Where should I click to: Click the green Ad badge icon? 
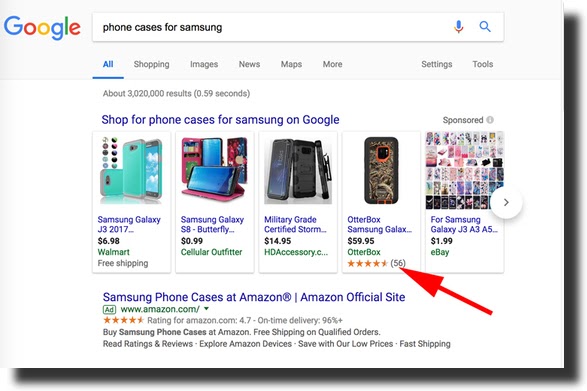[x=109, y=309]
